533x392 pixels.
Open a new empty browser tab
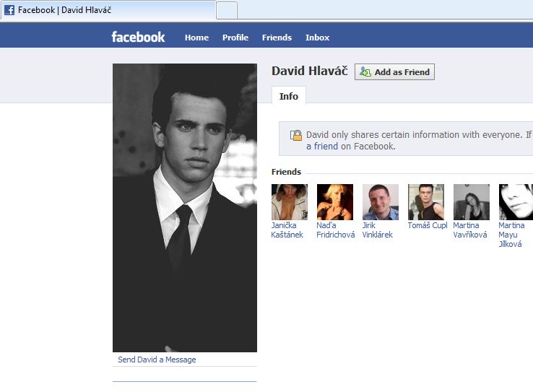tap(227, 10)
